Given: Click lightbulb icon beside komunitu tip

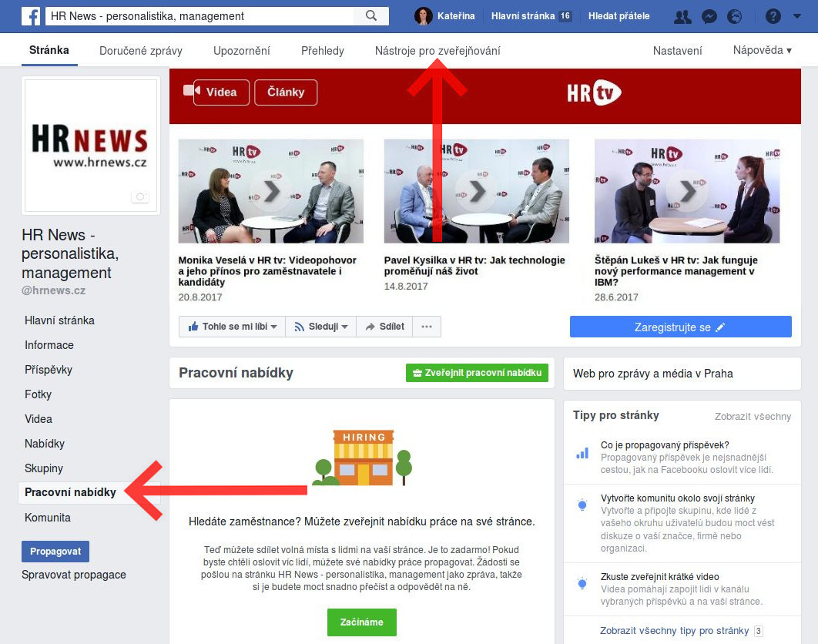Looking at the screenshot, I should tap(582, 505).
